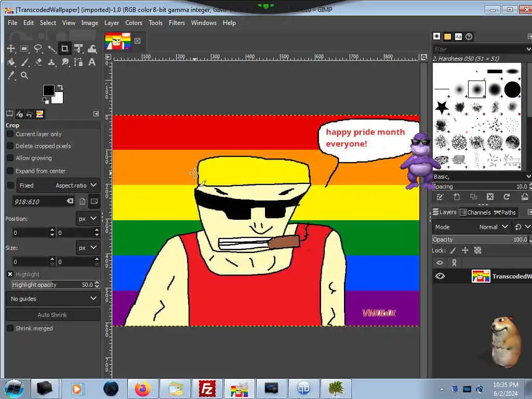Click the black foreground color swatch
Viewport: 532px width, 399px height.
(48, 90)
